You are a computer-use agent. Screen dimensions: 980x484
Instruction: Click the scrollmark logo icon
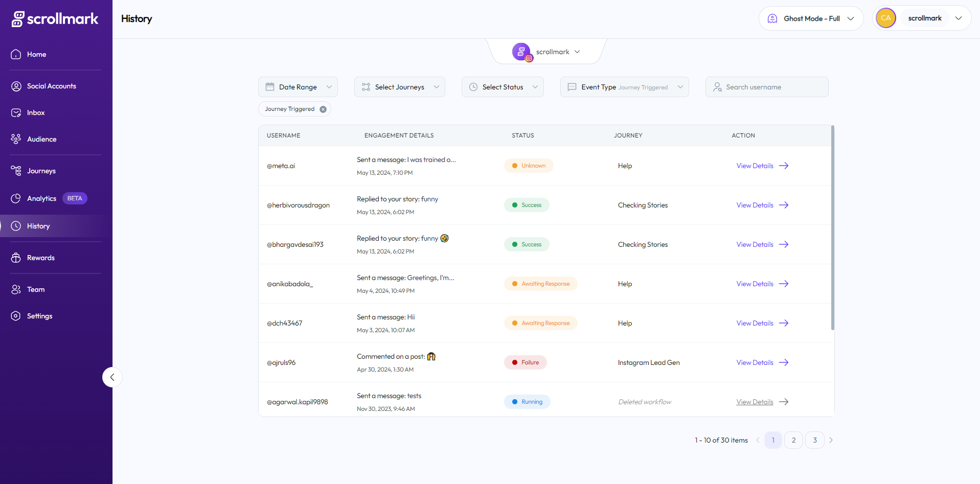pyautogui.click(x=18, y=19)
